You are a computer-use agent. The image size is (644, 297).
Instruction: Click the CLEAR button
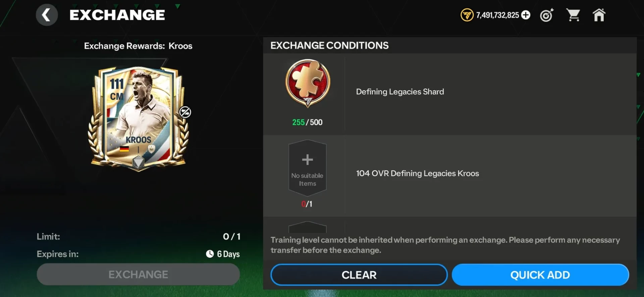(359, 275)
